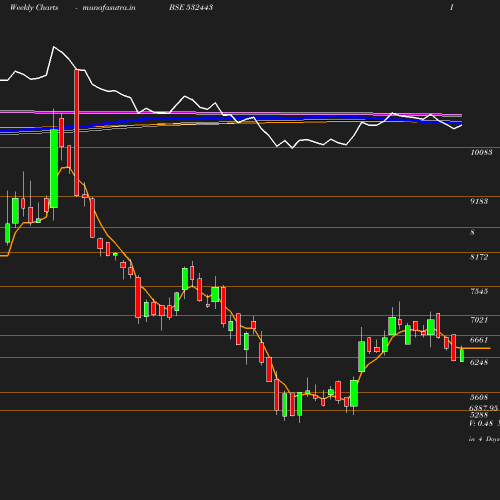Click the munafasutra.in label

coord(109,8)
